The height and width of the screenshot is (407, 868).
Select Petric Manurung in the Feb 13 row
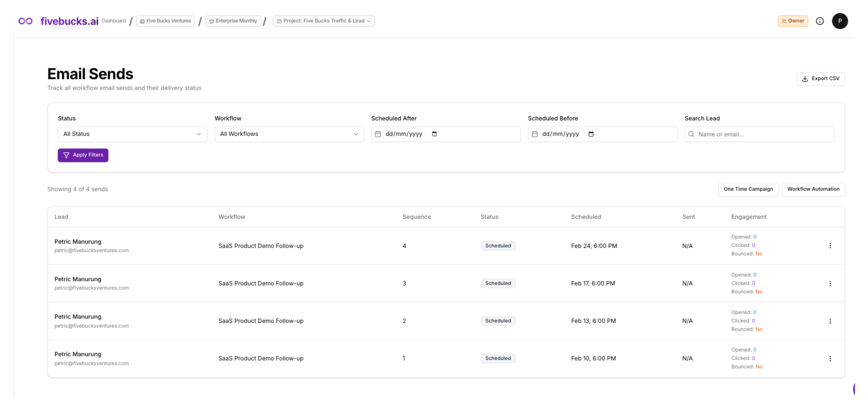click(x=78, y=317)
